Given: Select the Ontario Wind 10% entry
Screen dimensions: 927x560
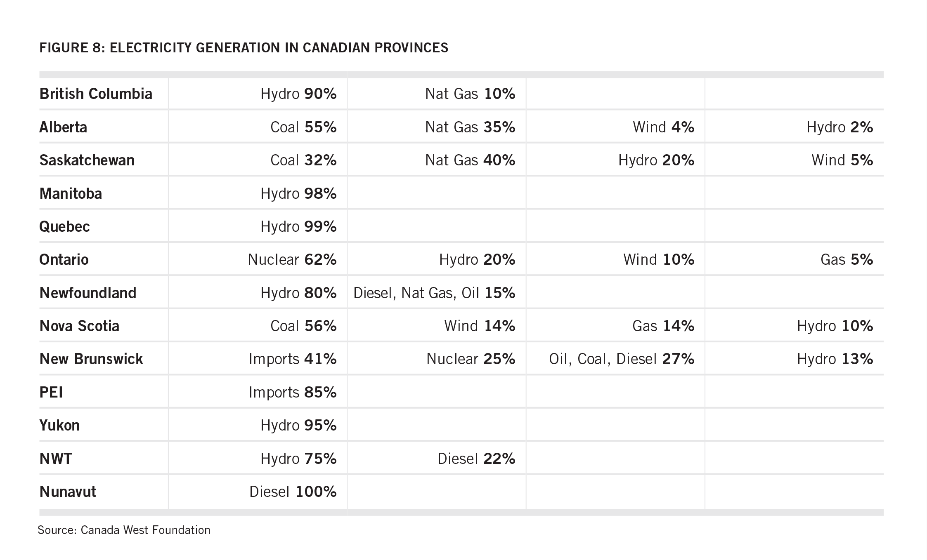Looking at the screenshot, I should [658, 259].
